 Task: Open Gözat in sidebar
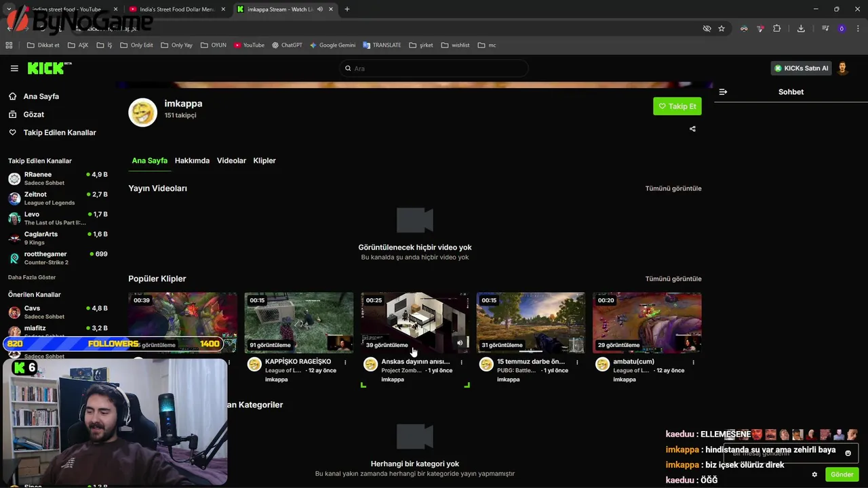(x=34, y=115)
